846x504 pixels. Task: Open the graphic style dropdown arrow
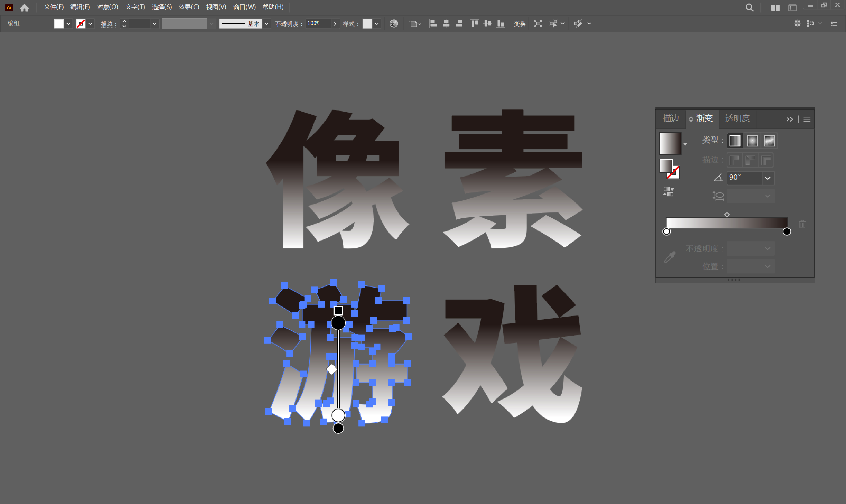coord(377,24)
